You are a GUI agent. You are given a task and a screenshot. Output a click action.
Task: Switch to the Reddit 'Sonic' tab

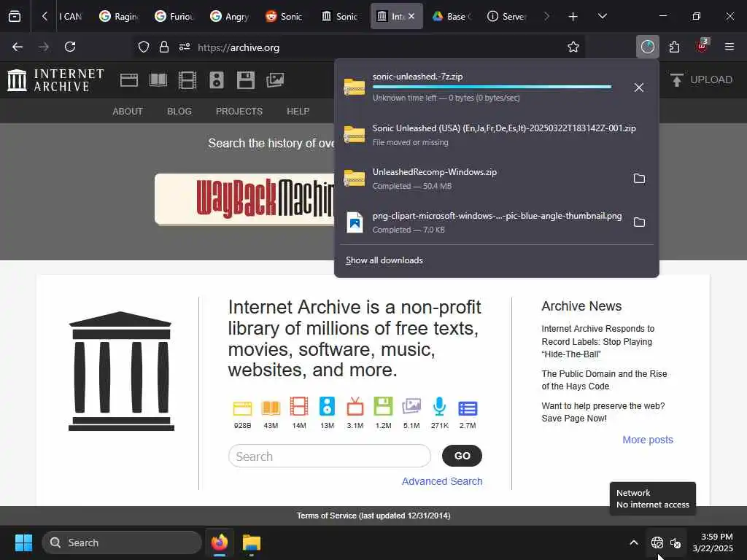tap(285, 16)
